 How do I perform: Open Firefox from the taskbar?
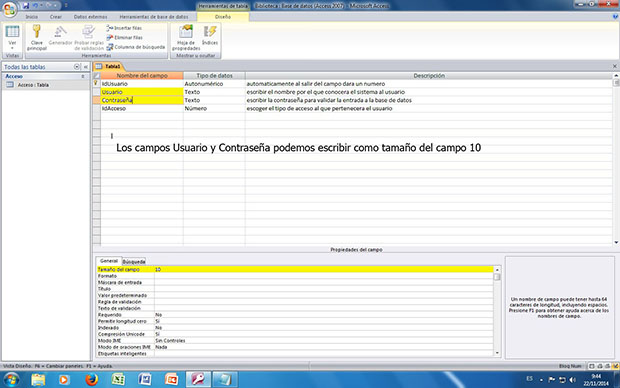91,380
